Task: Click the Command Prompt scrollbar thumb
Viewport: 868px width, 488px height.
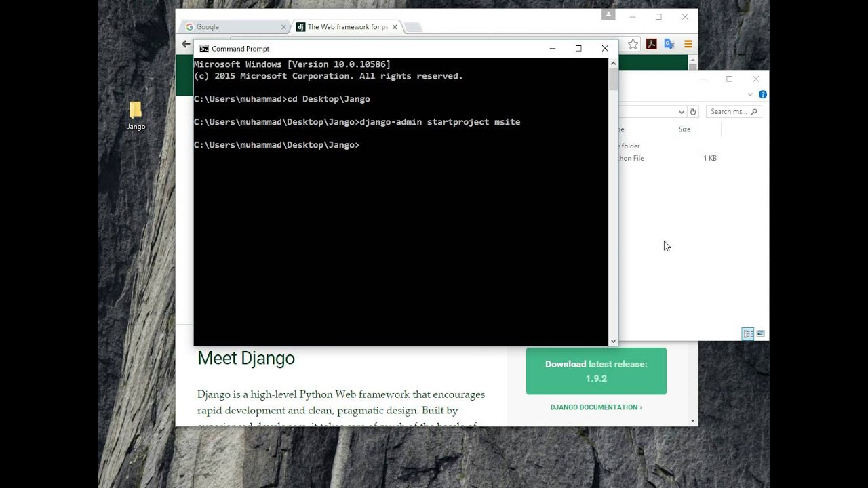Action: pos(613,79)
